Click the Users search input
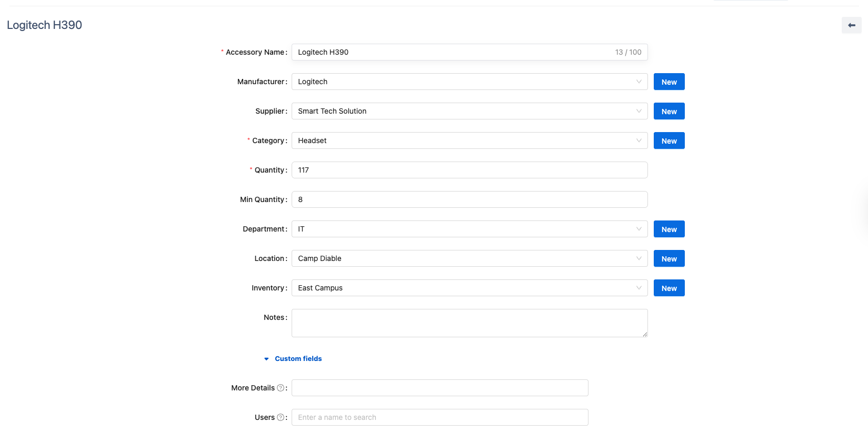This screenshot has height=442, width=868. pos(440,417)
